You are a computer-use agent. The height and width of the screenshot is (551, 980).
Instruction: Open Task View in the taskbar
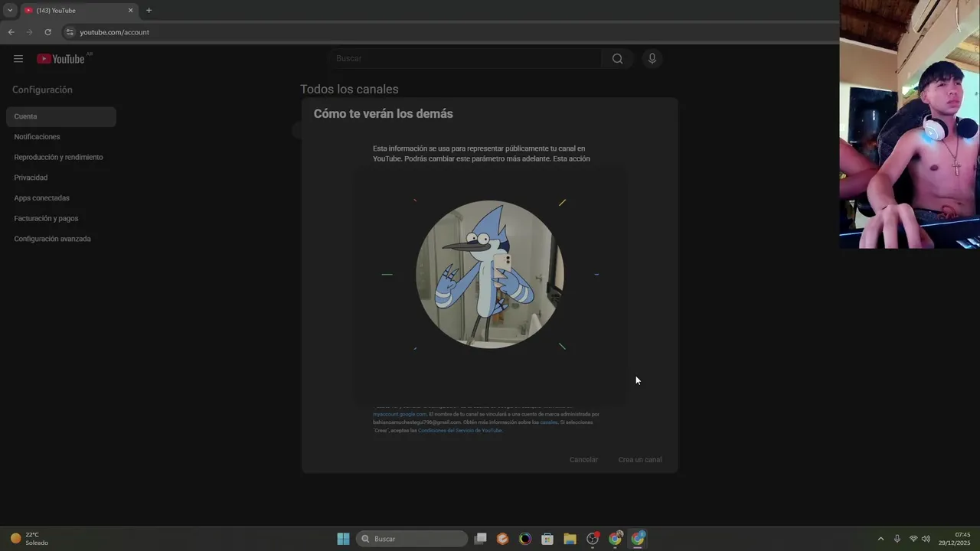[x=480, y=539]
